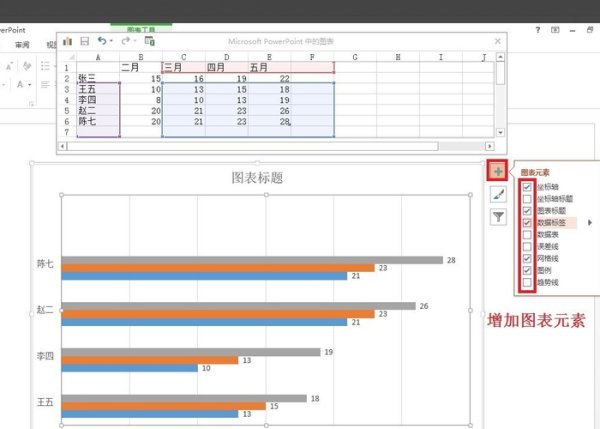Click the chart icon in data sheet toolbar
This screenshot has width=600, height=429.
coord(67,41)
